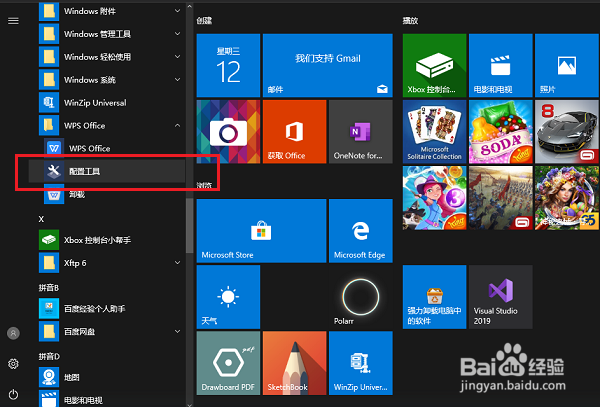Open 地图 app in list
Viewport: 600px width, 407px height.
click(x=112, y=378)
